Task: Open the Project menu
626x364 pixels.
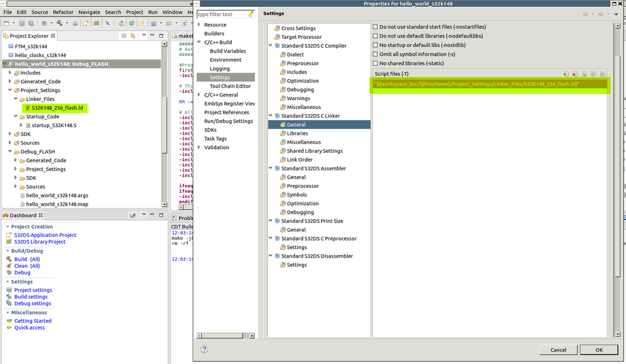Action: coord(135,13)
